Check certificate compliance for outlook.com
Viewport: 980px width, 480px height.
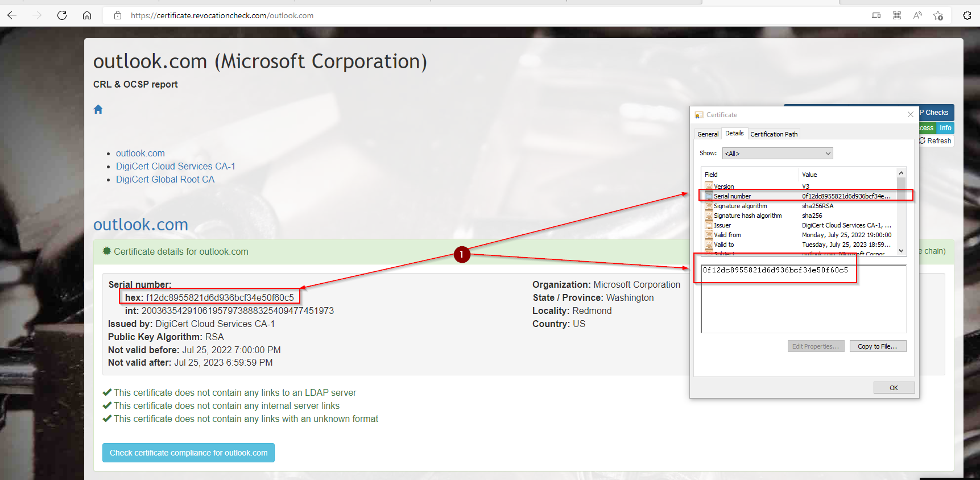point(188,453)
